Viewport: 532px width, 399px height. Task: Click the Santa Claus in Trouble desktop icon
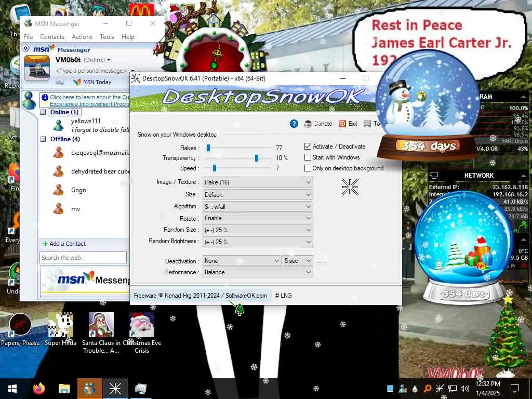(101, 333)
